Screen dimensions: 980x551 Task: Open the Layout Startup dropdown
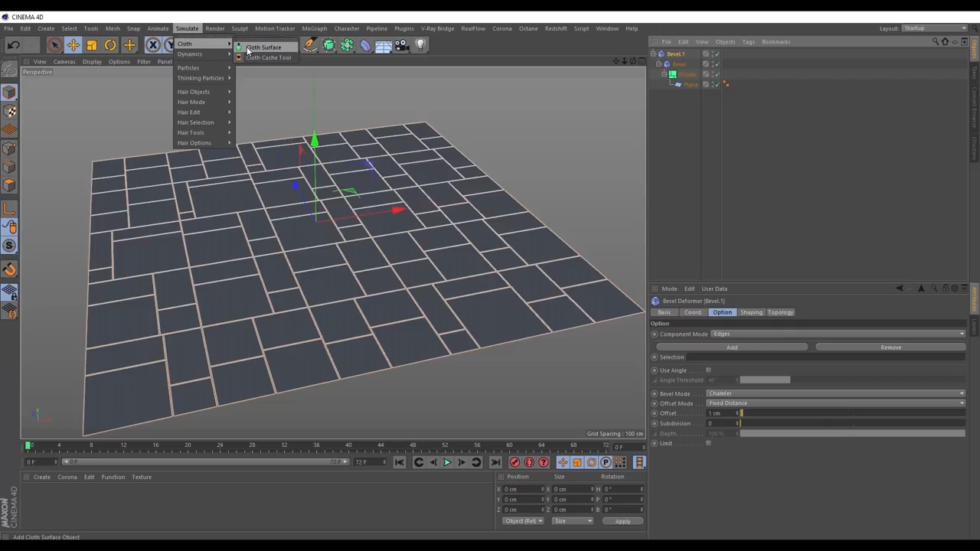pos(935,28)
